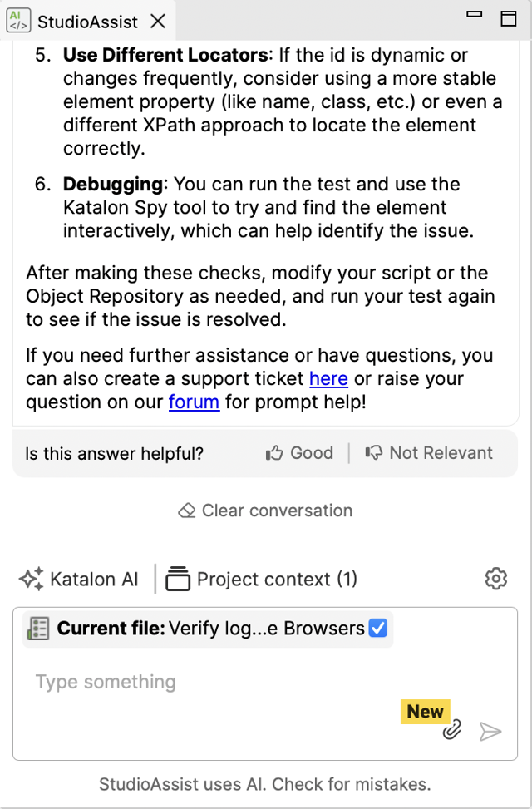The height and width of the screenshot is (809, 532).
Task: Click the paperclip attach file icon
Action: click(x=452, y=729)
